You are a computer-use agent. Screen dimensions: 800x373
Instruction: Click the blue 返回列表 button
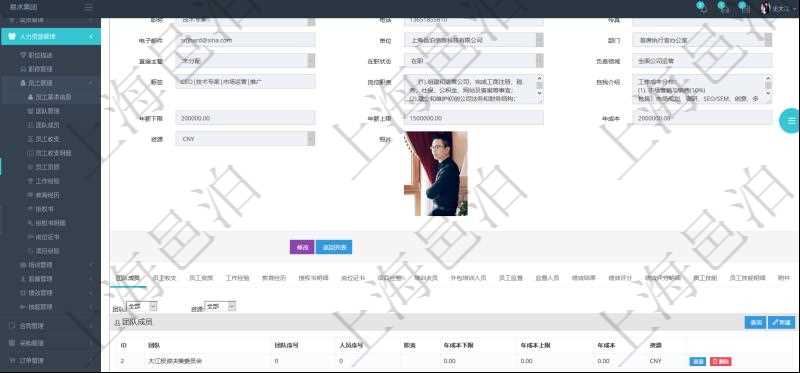tap(334, 247)
